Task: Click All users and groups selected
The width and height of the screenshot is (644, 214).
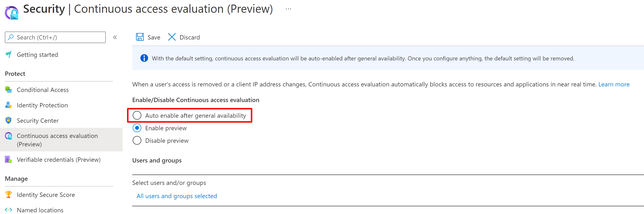Action: (x=176, y=196)
